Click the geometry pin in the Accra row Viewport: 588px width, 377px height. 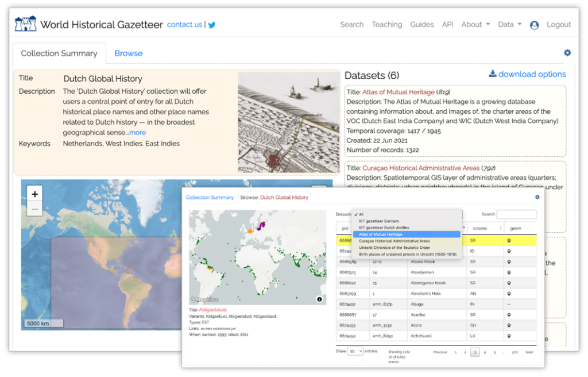click(509, 325)
